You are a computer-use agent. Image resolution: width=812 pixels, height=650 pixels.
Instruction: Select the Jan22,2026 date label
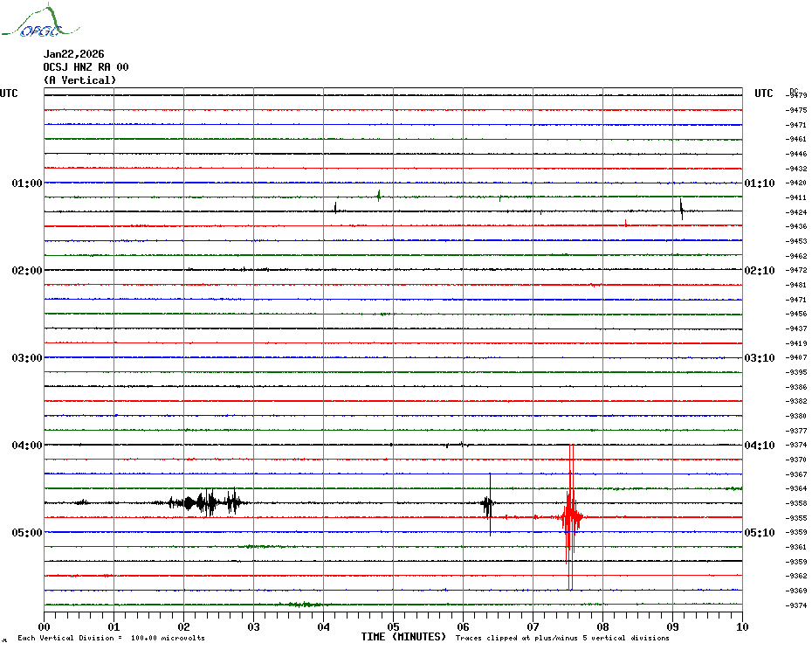point(73,54)
